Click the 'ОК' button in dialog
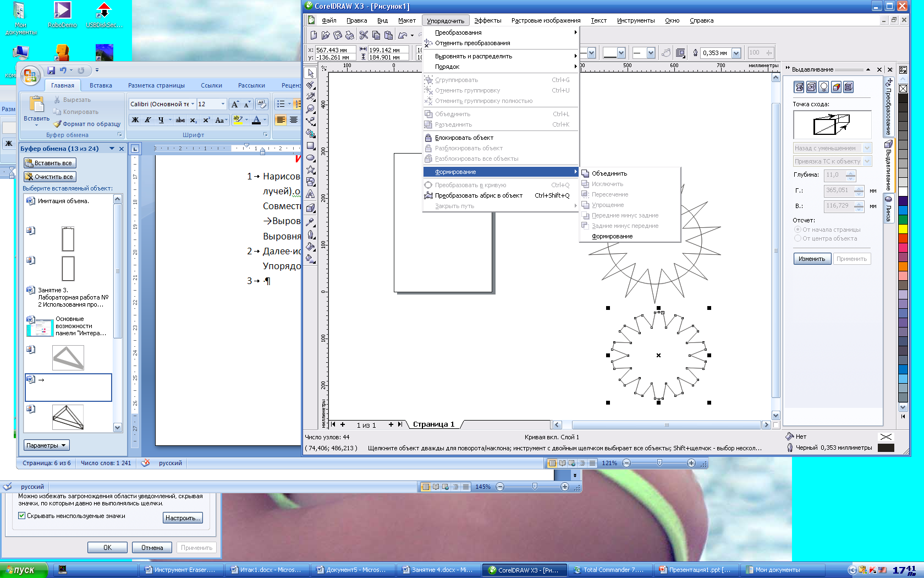The height and width of the screenshot is (578, 924). [107, 548]
